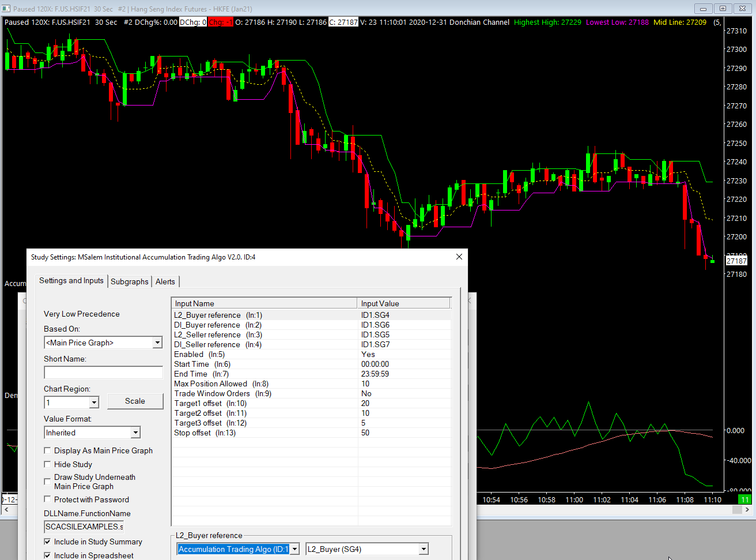Click Target2 offset input row
This screenshot has height=560, width=756.
point(311,413)
